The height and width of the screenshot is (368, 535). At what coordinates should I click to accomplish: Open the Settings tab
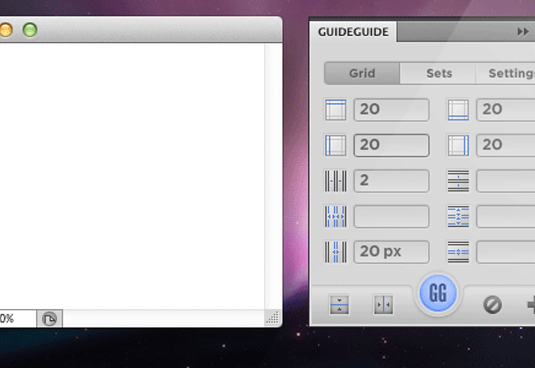pos(506,73)
